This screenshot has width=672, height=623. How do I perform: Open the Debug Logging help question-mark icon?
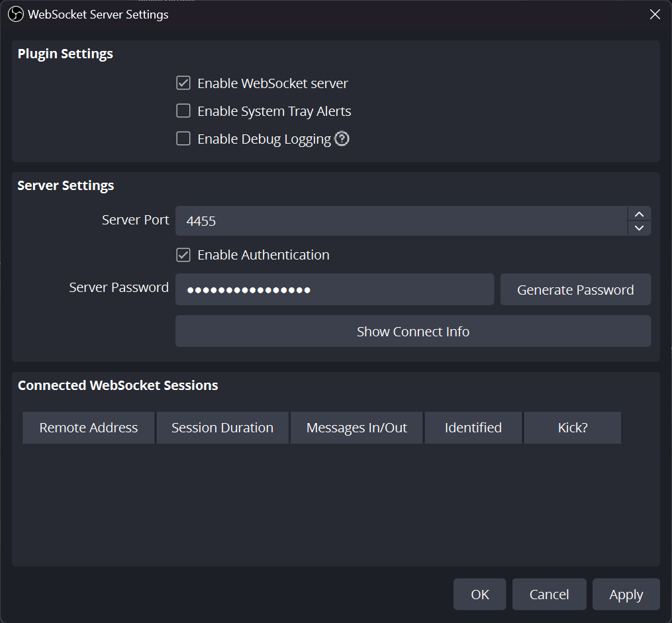pos(342,139)
